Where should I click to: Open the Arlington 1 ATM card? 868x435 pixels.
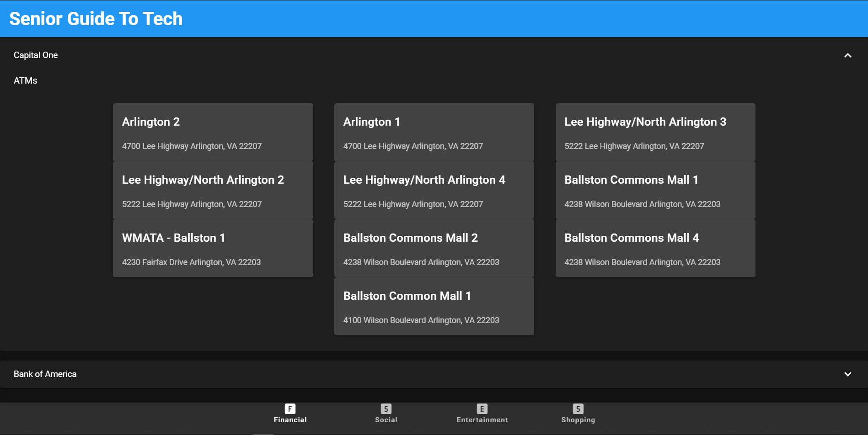(434, 132)
